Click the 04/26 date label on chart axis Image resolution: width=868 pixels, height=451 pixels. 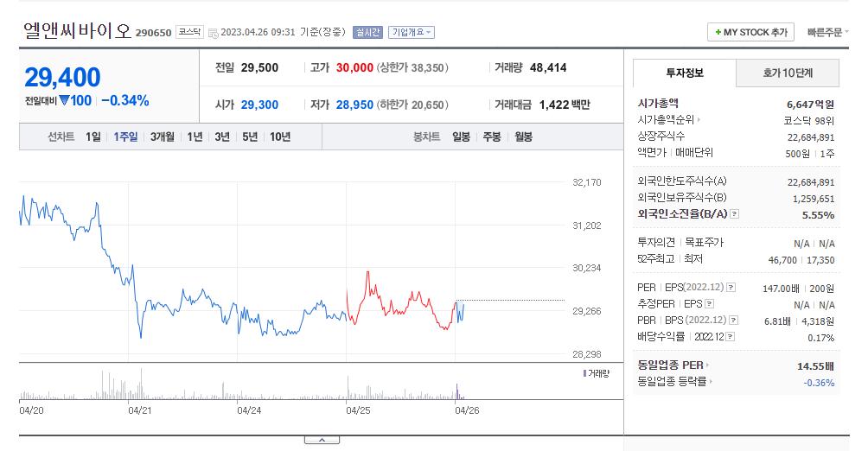[x=467, y=410]
